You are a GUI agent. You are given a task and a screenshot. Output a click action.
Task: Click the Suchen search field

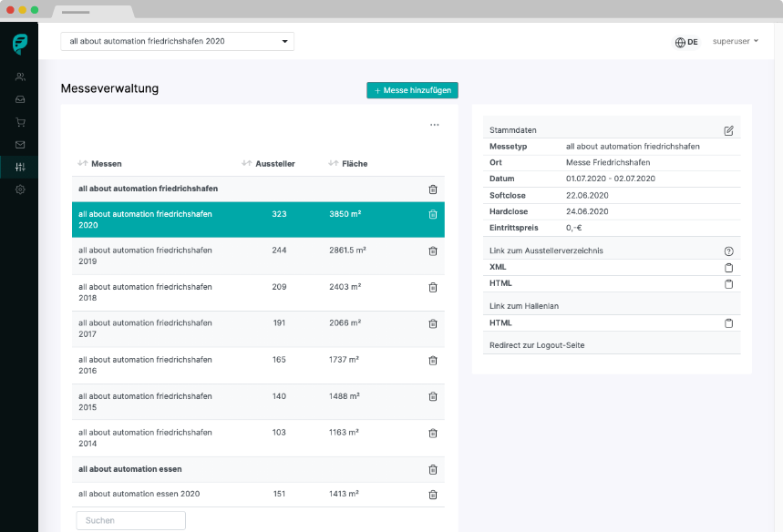(131, 520)
